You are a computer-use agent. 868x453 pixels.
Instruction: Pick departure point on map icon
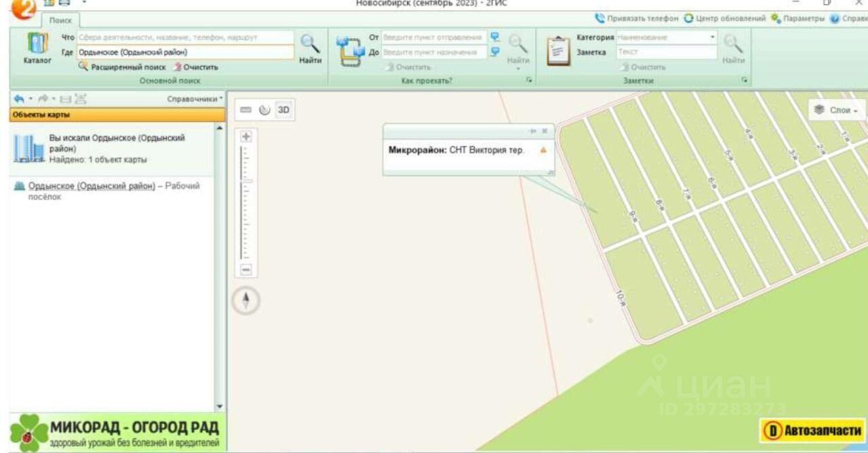(494, 37)
